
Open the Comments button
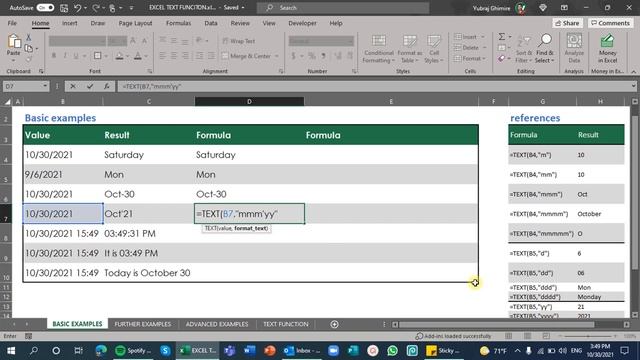pyautogui.click(x=610, y=23)
